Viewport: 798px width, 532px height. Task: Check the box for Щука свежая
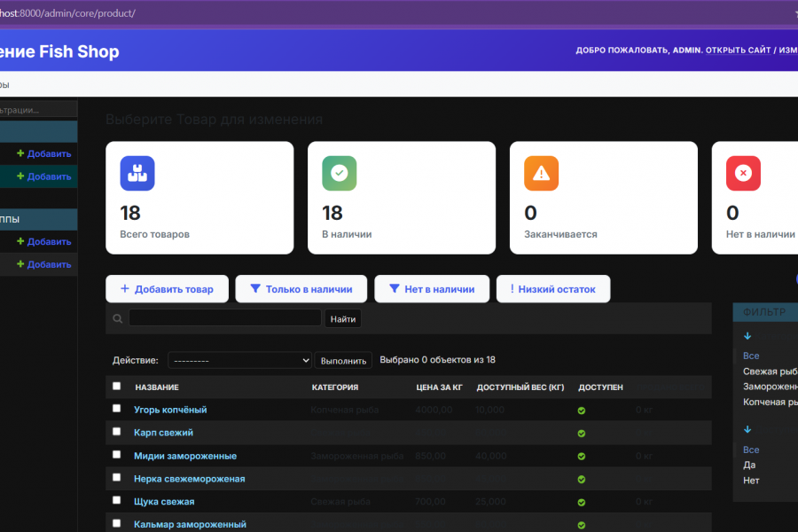tap(116, 500)
